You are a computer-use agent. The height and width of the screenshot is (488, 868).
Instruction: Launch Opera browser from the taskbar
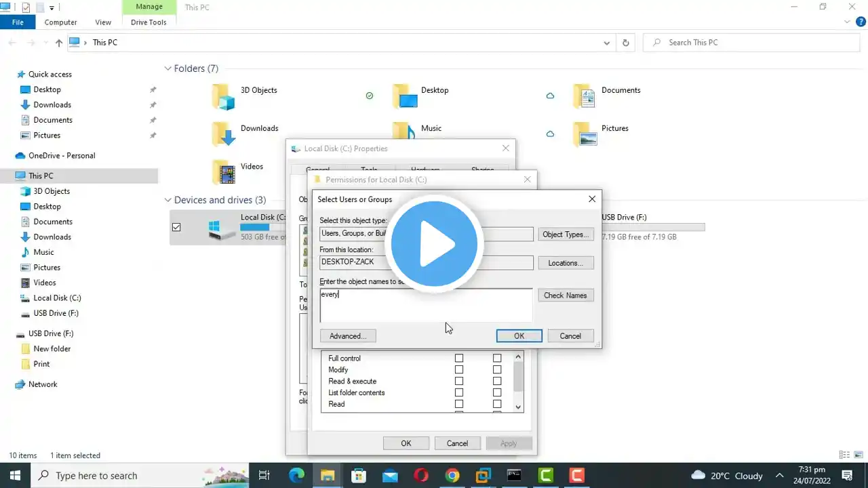click(x=421, y=475)
